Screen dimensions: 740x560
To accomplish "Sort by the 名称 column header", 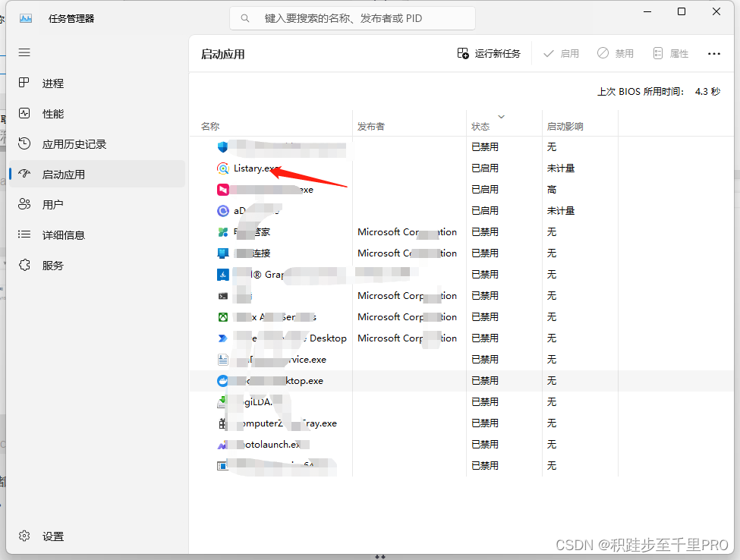I will click(x=210, y=127).
